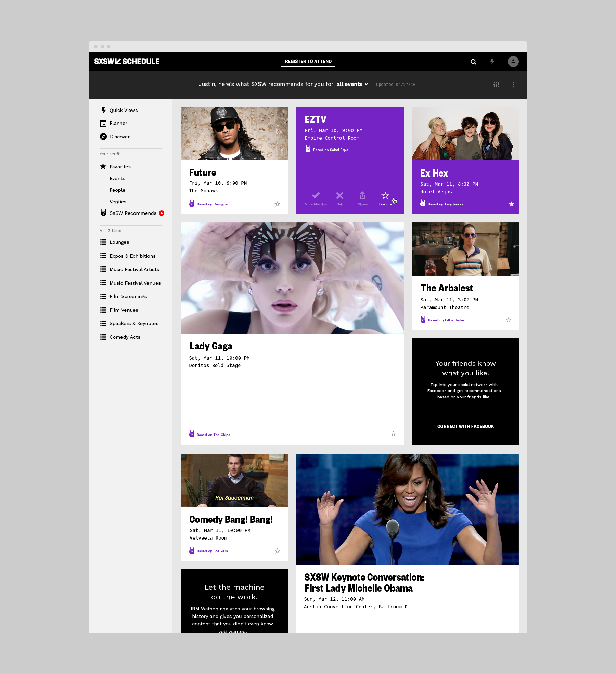Open the Ex Hex band photo

pyautogui.click(x=466, y=133)
